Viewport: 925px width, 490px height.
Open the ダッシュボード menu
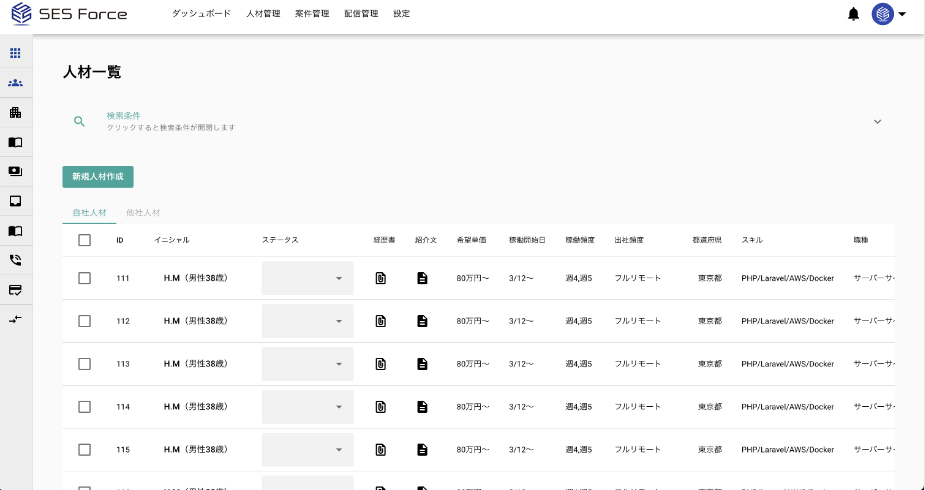tap(201, 14)
